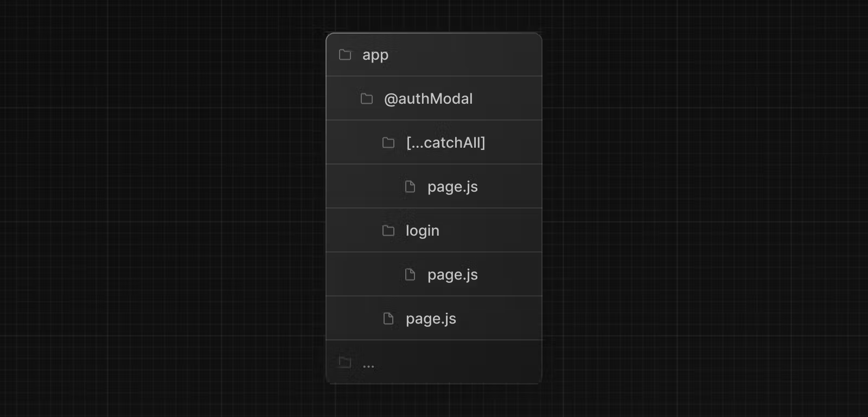
Task: Click the faded folder icon beside the ellipsis
Action: (345, 362)
